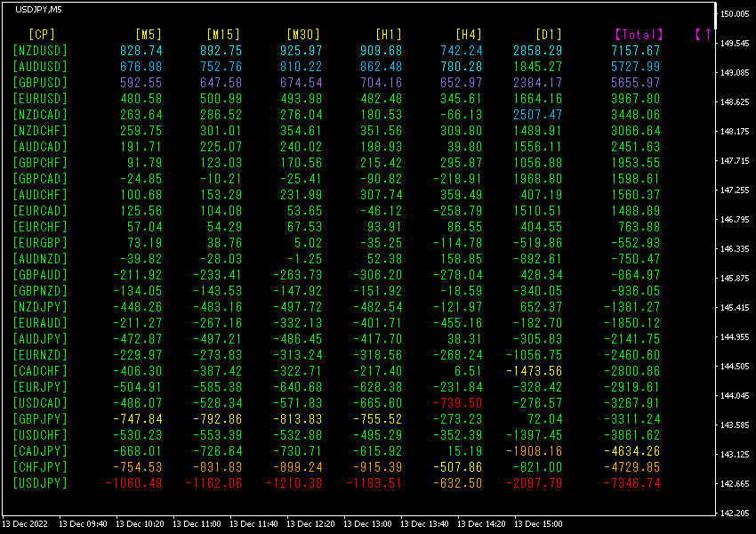The height and width of the screenshot is (534, 756).
Task: Select the [AUDUSD] pair label
Action: (40, 67)
